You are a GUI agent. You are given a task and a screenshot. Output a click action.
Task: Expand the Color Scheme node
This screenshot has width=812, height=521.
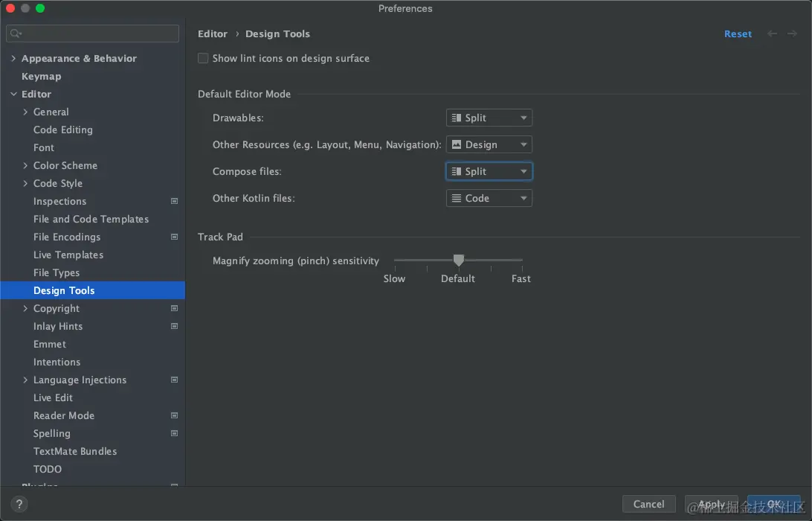click(25, 165)
